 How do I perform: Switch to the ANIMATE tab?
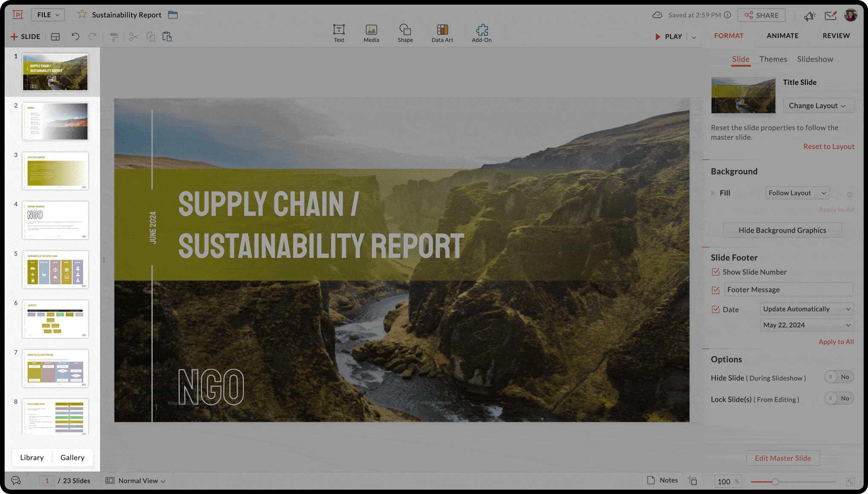(x=782, y=36)
